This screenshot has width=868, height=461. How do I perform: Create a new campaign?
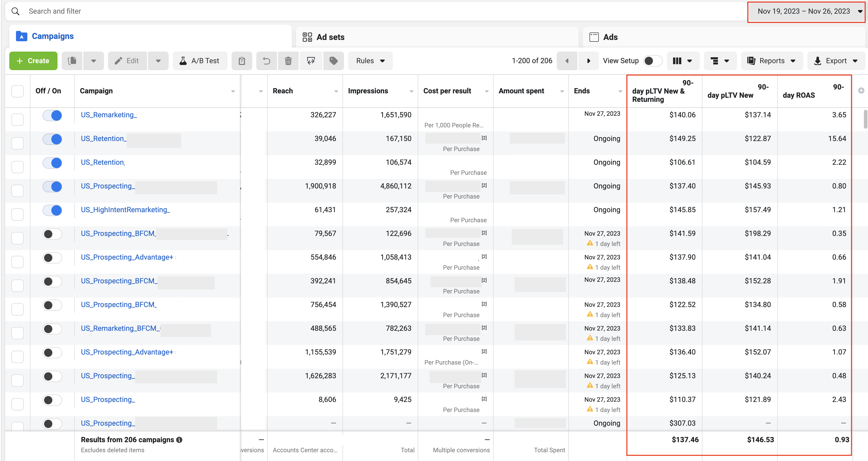point(33,61)
